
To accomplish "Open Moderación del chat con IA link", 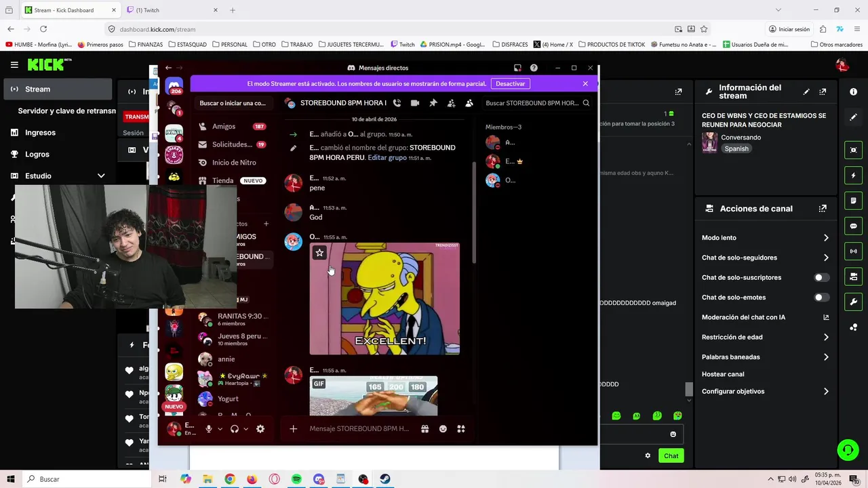I will pyautogui.click(x=765, y=317).
